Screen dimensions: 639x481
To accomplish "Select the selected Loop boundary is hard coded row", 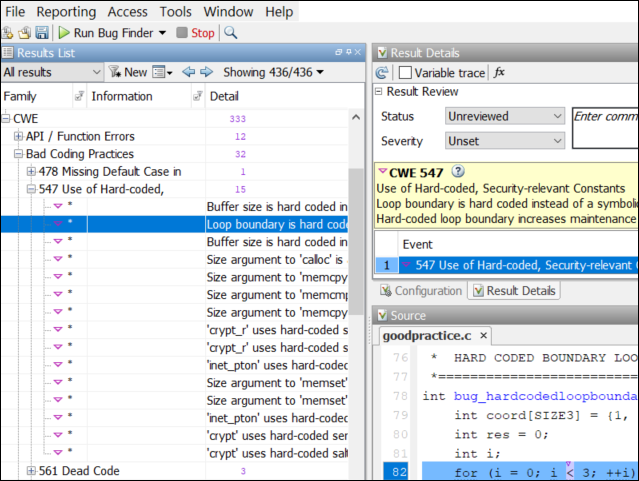I will pos(175,224).
